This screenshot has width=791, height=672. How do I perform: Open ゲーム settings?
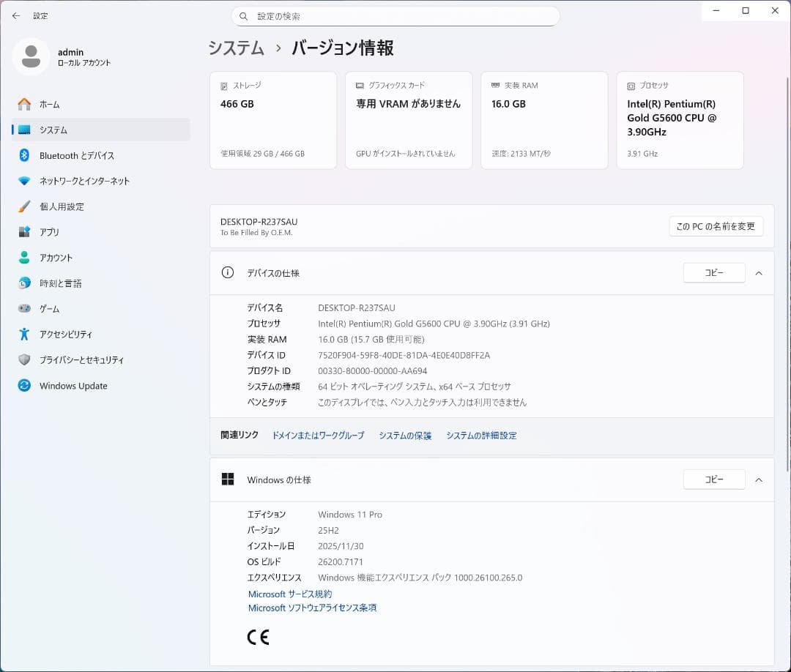pos(49,309)
